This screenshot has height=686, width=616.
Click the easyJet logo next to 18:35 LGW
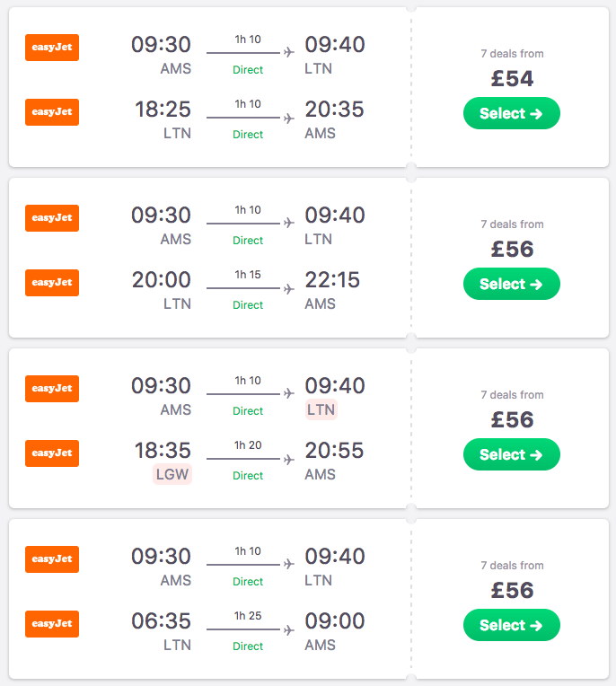click(52, 453)
